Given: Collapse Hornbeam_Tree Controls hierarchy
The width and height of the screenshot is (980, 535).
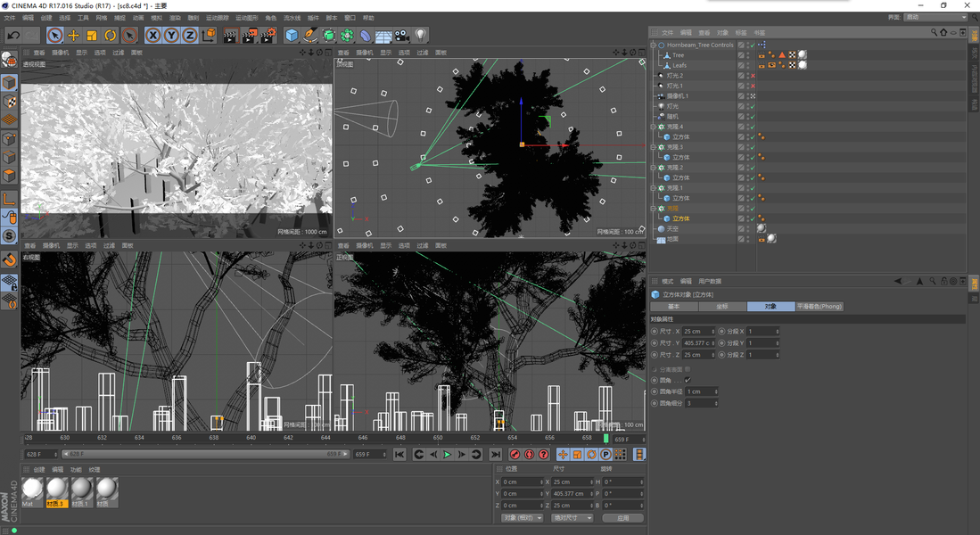Looking at the screenshot, I should (x=653, y=45).
